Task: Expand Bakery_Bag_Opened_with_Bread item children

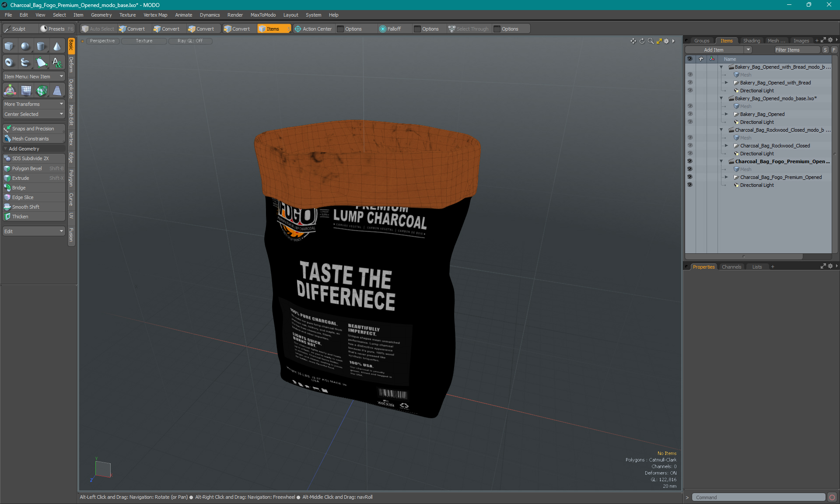Action: click(727, 83)
